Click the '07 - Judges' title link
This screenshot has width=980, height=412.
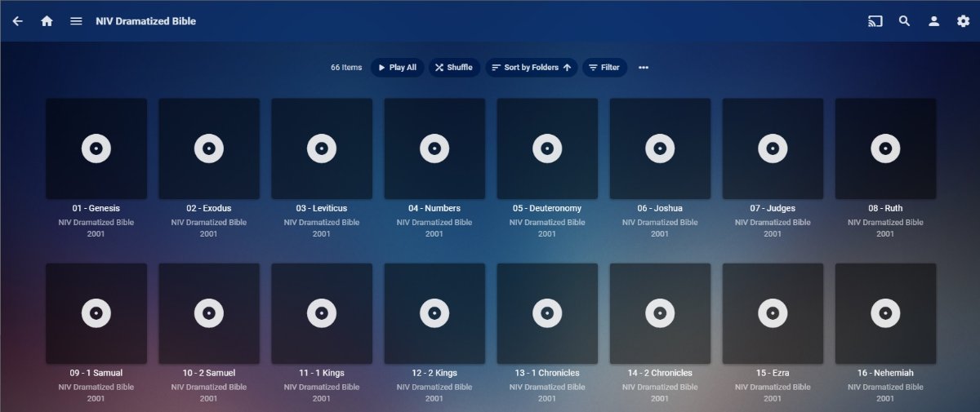click(x=773, y=208)
